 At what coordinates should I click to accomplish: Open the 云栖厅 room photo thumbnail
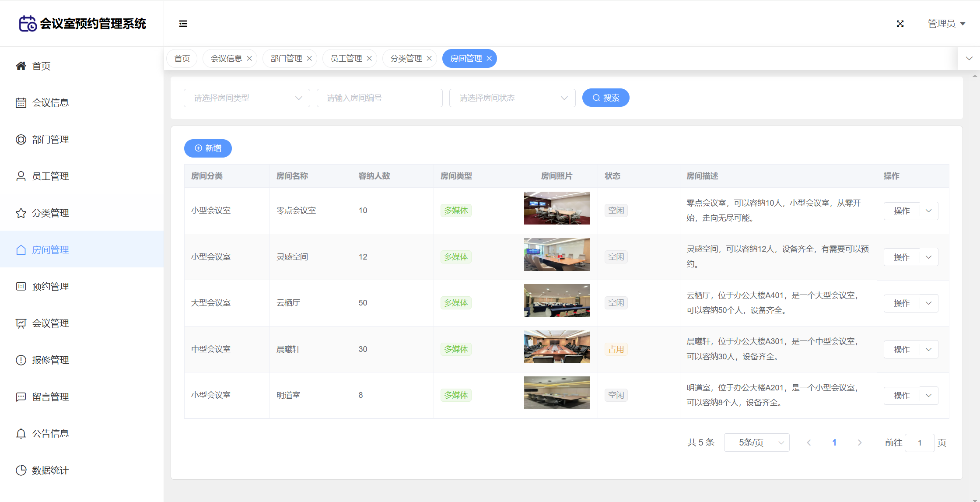(556, 301)
